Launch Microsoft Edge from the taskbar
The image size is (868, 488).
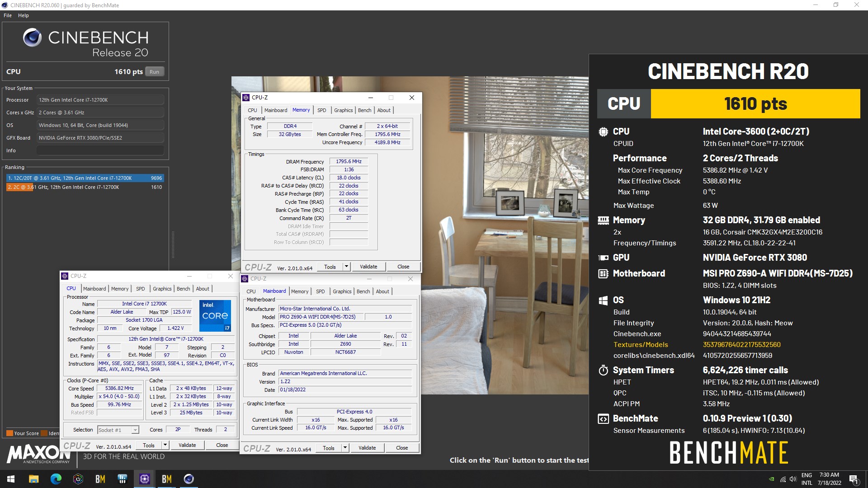click(56, 479)
